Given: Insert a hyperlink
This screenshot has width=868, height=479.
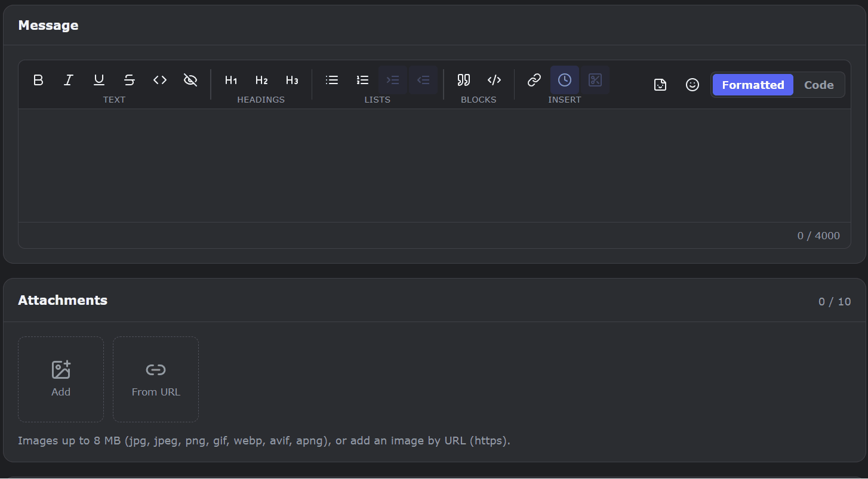Looking at the screenshot, I should point(534,80).
